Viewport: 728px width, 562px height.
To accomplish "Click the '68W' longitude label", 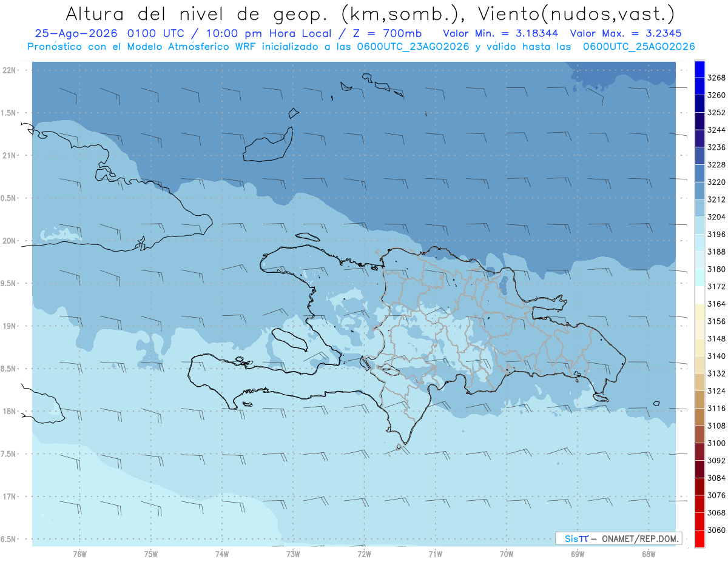I will [x=649, y=554].
